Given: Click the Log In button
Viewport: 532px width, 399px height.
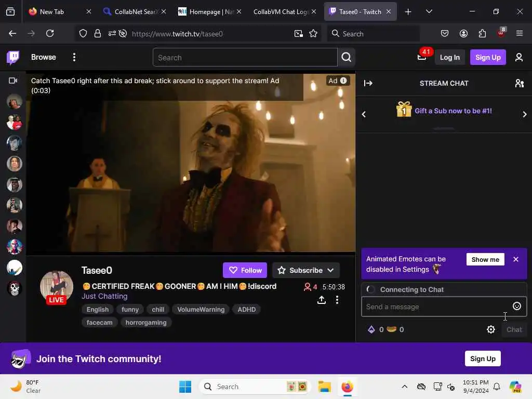Looking at the screenshot, I should [x=449, y=57].
